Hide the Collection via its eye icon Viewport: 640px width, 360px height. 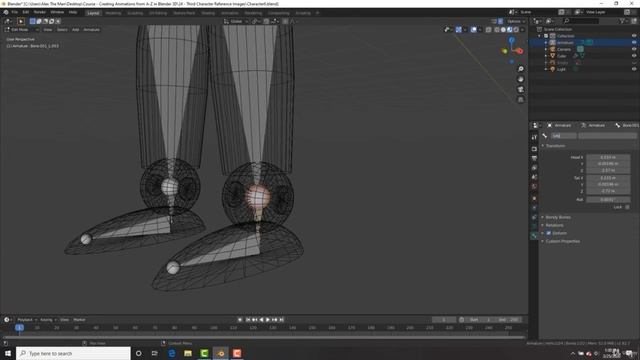pyautogui.click(x=634, y=36)
